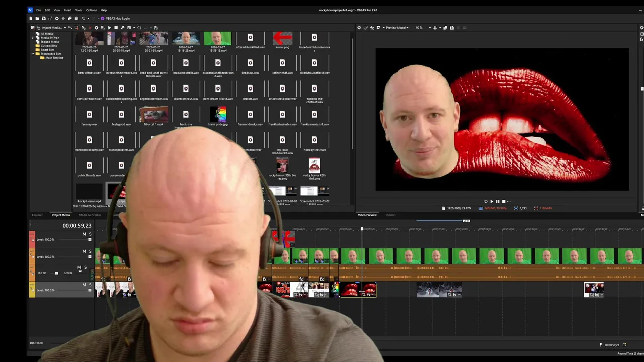This screenshot has width=644, height=362.
Task: Solo the second video track
Action: pos(90,251)
